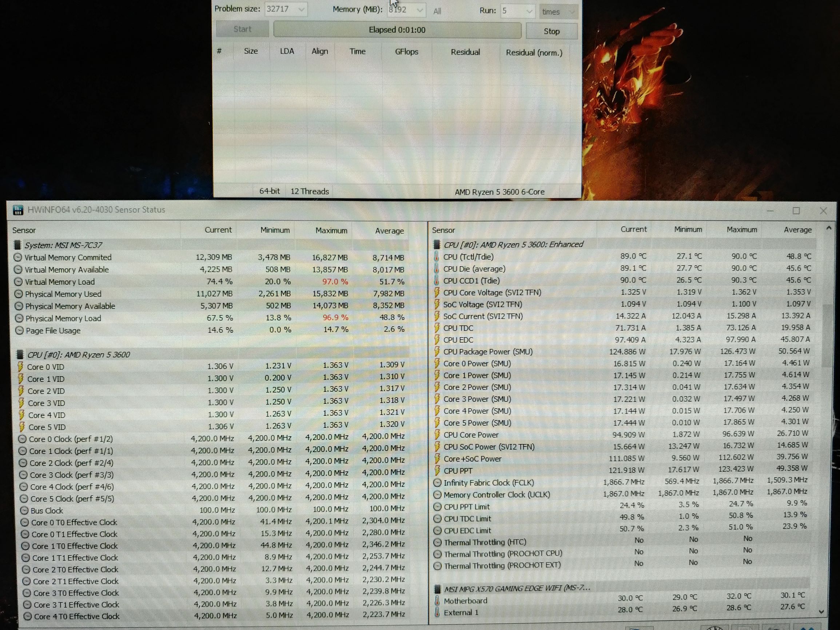Click the clock icon beside Bus Clock
The image size is (840, 630).
point(24,510)
